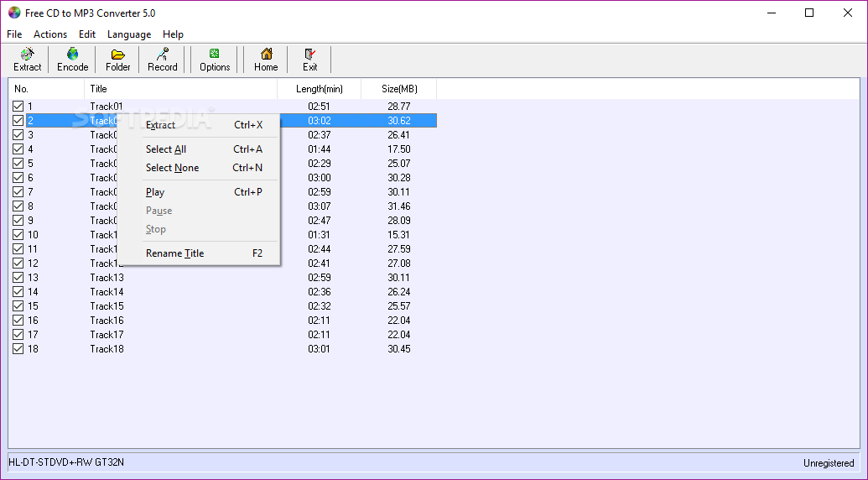The height and width of the screenshot is (480, 868).
Task: Uncheck the checkbox for track 3
Action: tap(18, 135)
